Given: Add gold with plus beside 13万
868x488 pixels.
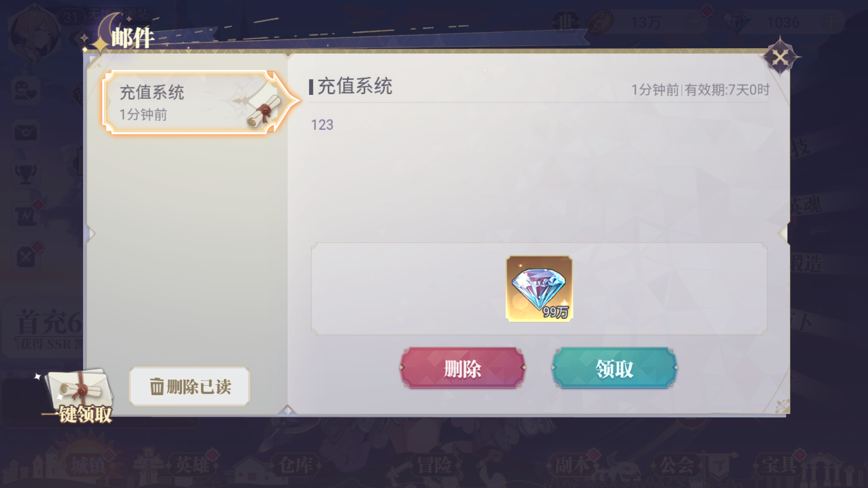Looking at the screenshot, I should point(694,22).
